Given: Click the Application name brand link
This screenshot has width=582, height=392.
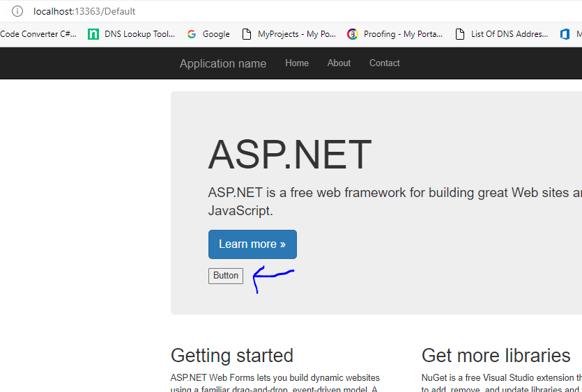Looking at the screenshot, I should (x=223, y=63).
